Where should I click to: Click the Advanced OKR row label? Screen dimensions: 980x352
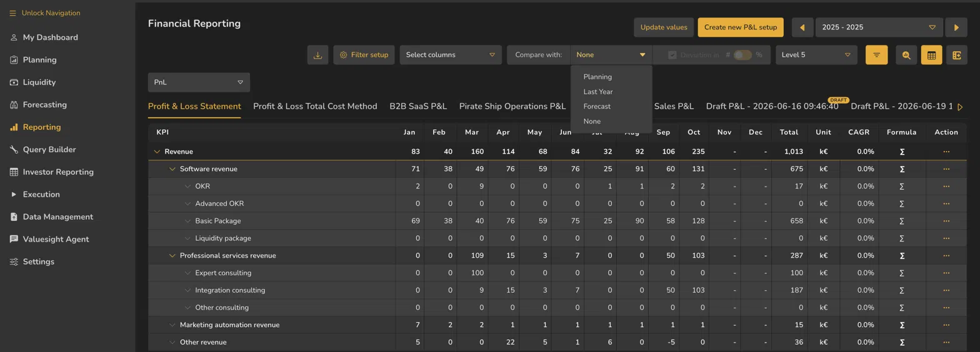[x=219, y=203]
